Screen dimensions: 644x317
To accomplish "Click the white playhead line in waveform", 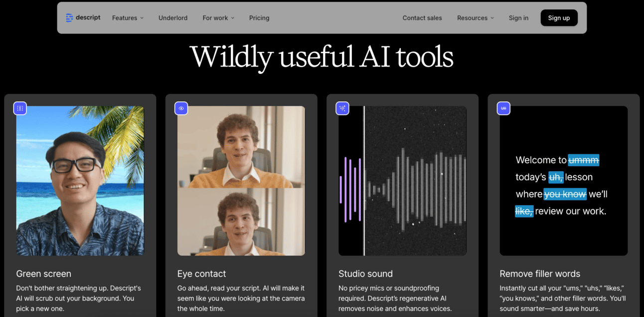I will (x=364, y=181).
